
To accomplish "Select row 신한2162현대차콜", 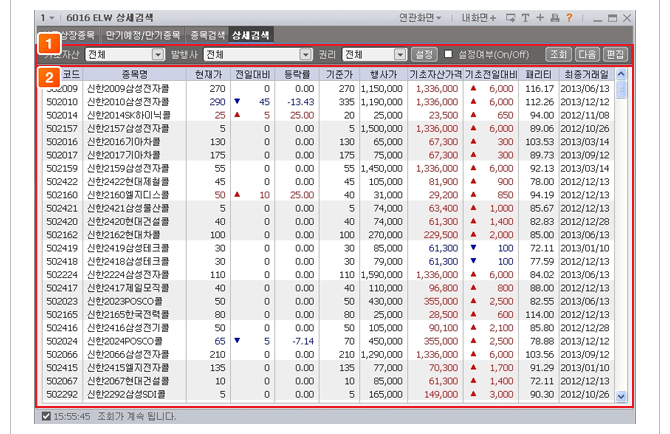I will tap(328, 235).
